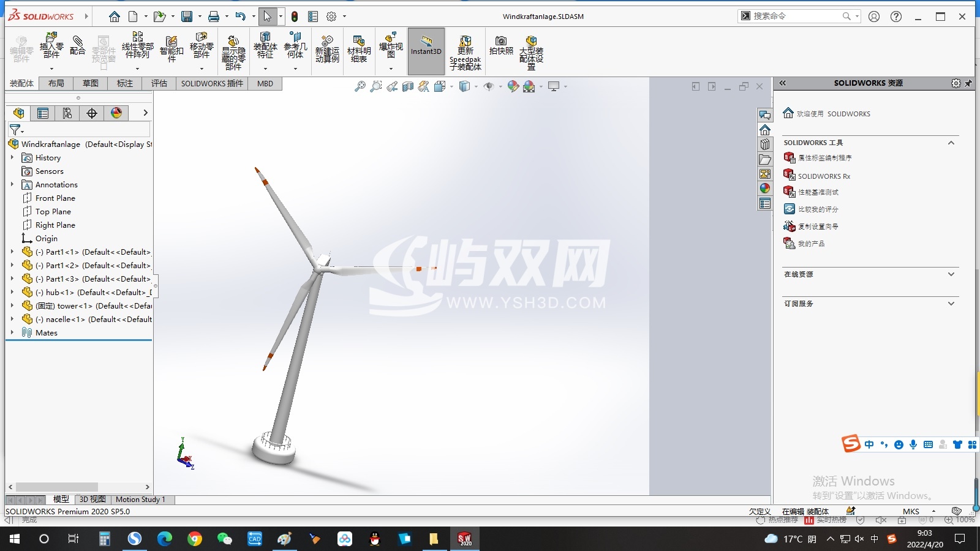
Task: Click the 材料明细表 (Bill of Materials) tool
Action: (359, 49)
